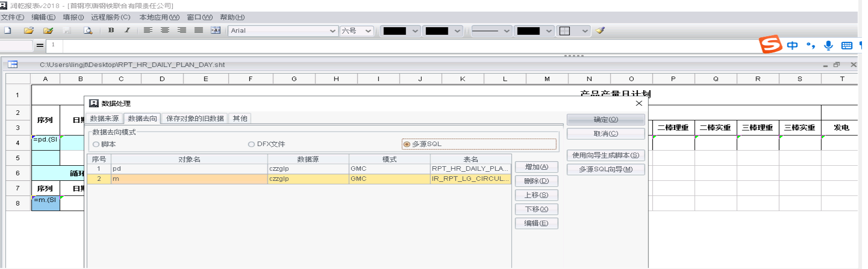Apply center text alignment
868x269 pixels.
(x=165, y=31)
